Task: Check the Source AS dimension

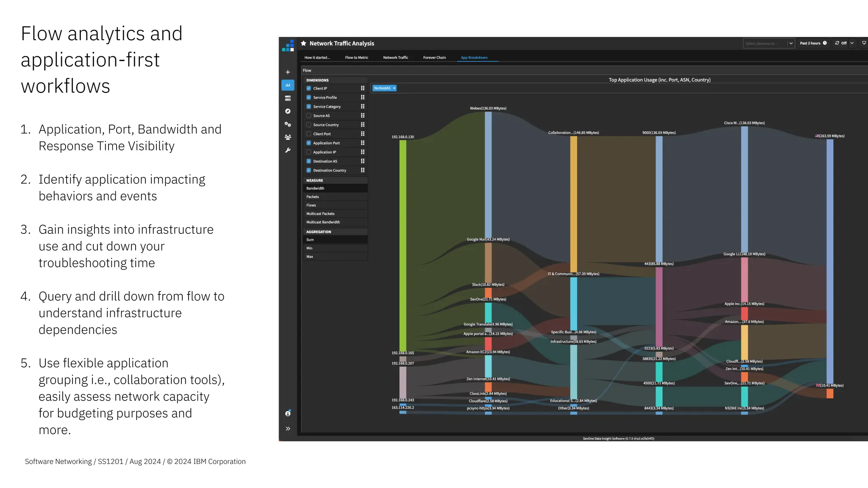Action: click(309, 116)
